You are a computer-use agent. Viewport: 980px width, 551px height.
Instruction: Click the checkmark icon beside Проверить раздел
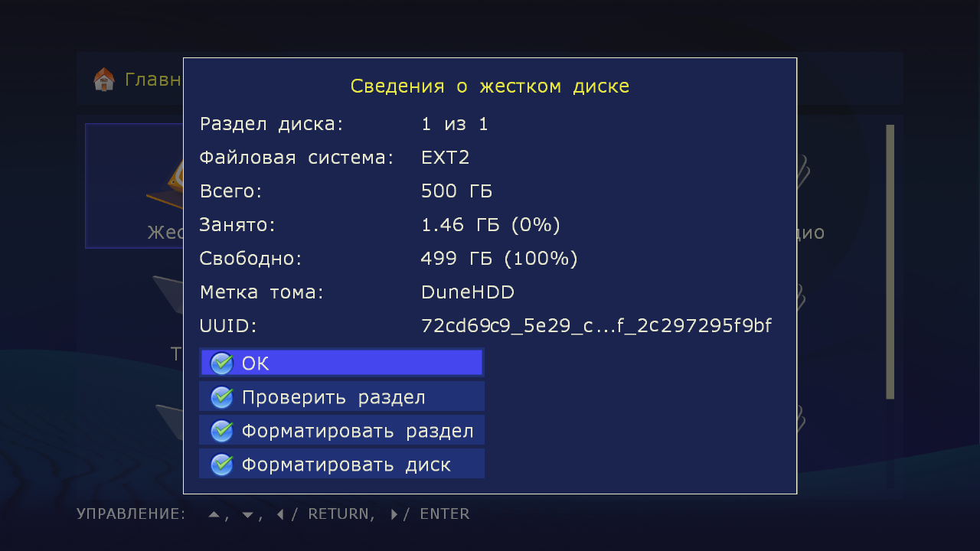(x=221, y=397)
